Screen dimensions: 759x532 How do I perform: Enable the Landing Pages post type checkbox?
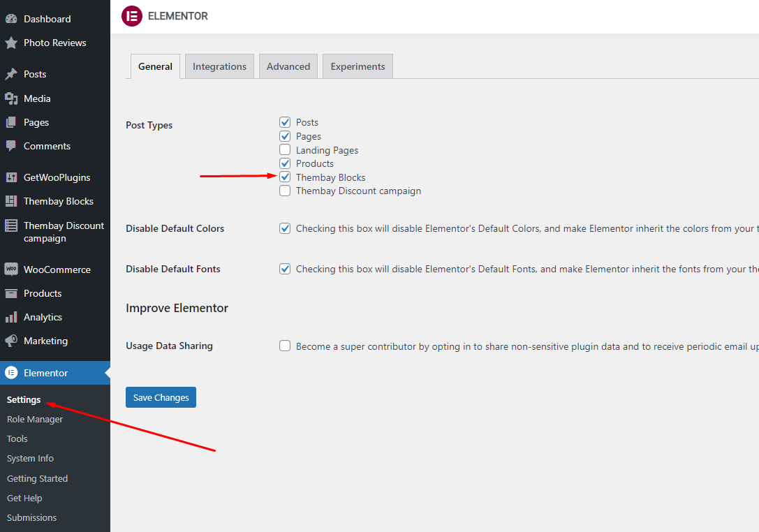point(285,150)
